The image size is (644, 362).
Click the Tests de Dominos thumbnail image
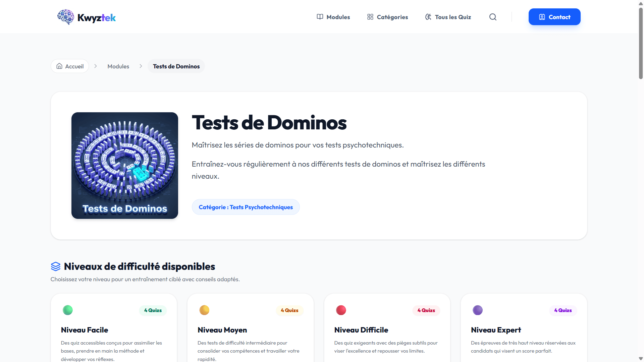pyautogui.click(x=125, y=166)
